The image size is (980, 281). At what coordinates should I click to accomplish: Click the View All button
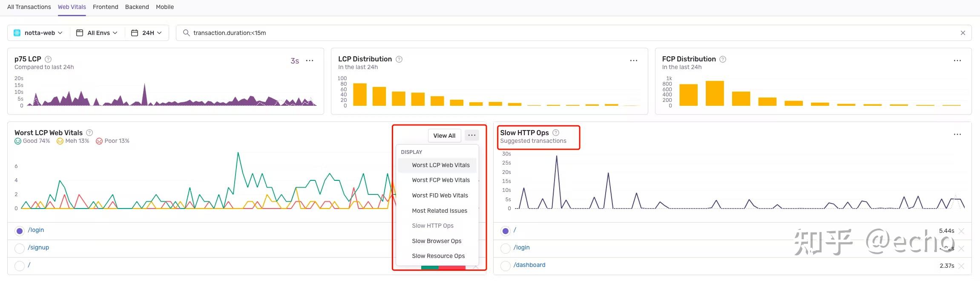coord(444,136)
